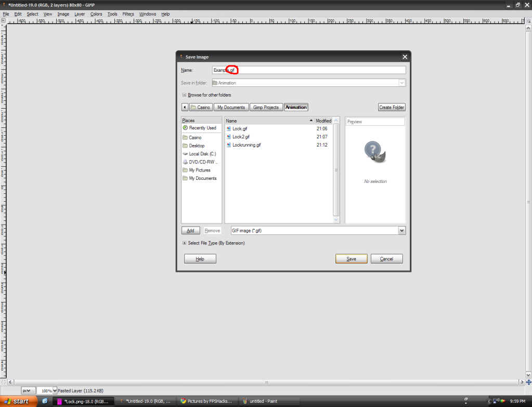Open the Filters menu

tap(128, 14)
